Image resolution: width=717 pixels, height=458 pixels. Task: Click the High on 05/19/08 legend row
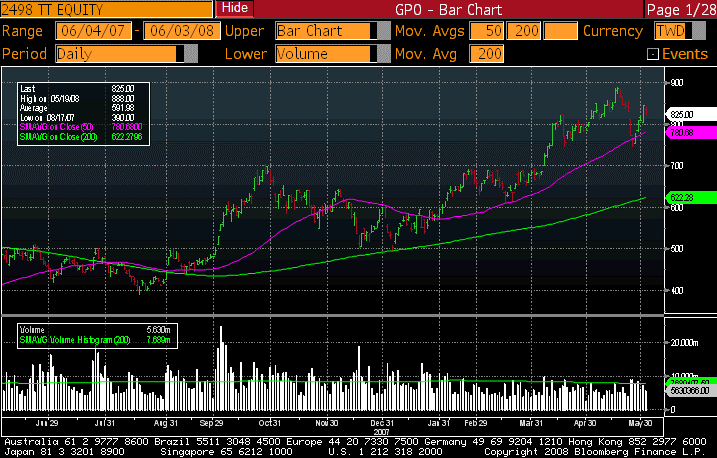(x=77, y=98)
